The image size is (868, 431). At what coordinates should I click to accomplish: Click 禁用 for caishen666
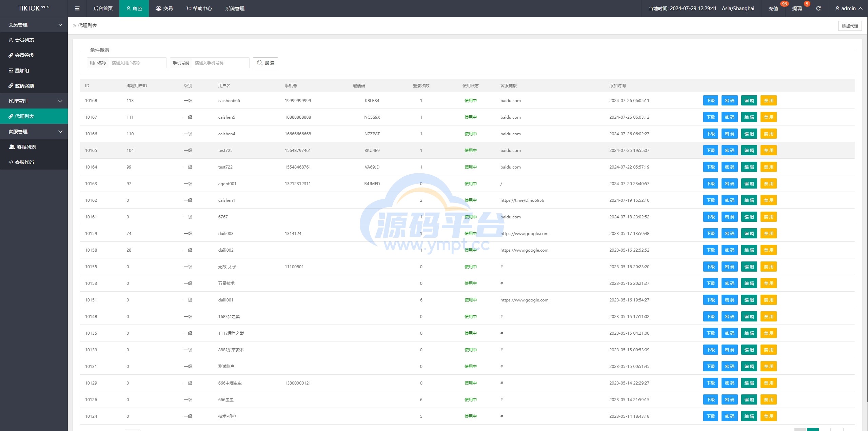pos(769,100)
